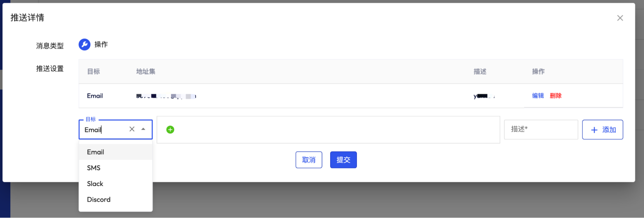Select Email from the dropdown list
This screenshot has width=644, height=218.
115,152
